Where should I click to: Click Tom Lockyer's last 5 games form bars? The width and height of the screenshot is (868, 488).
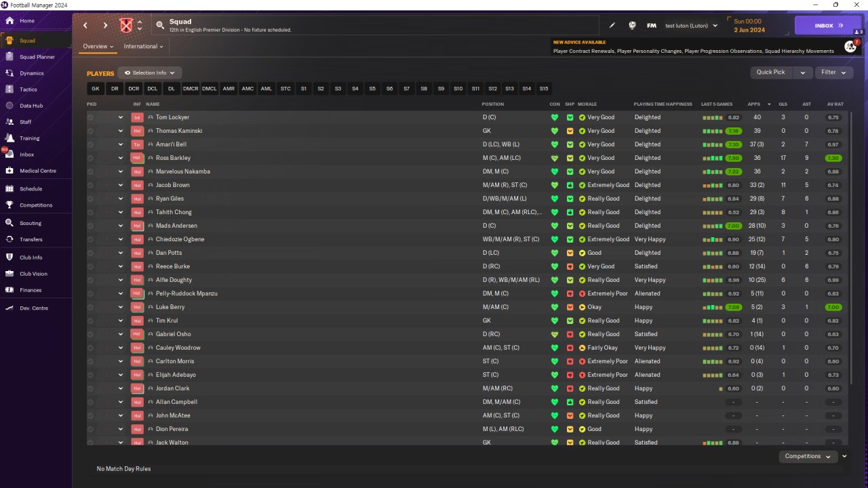coord(712,118)
